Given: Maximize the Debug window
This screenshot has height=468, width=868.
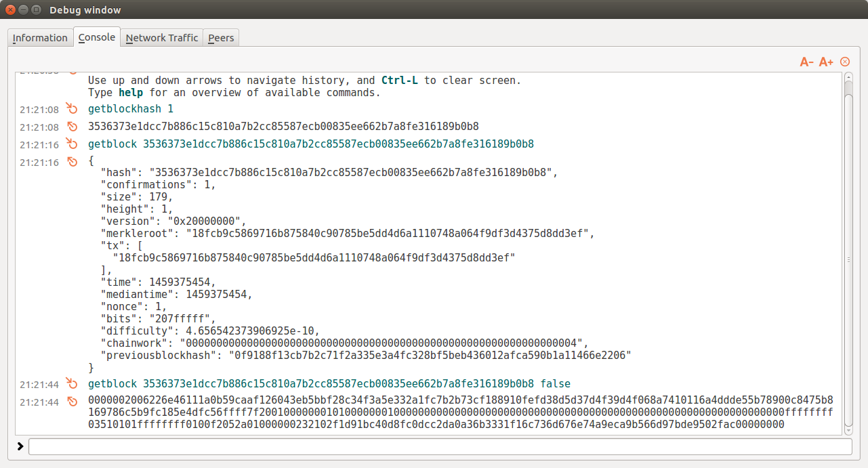Looking at the screenshot, I should pos(36,9).
